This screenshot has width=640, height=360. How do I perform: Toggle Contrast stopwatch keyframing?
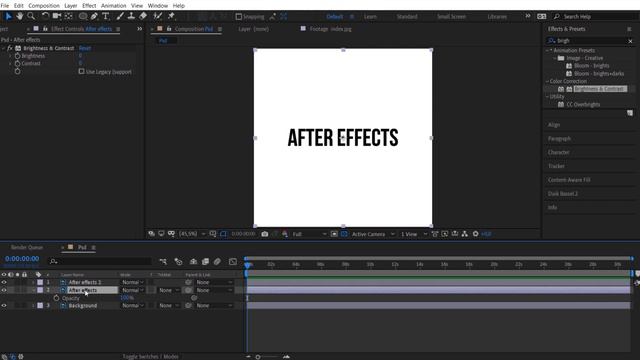click(x=18, y=63)
